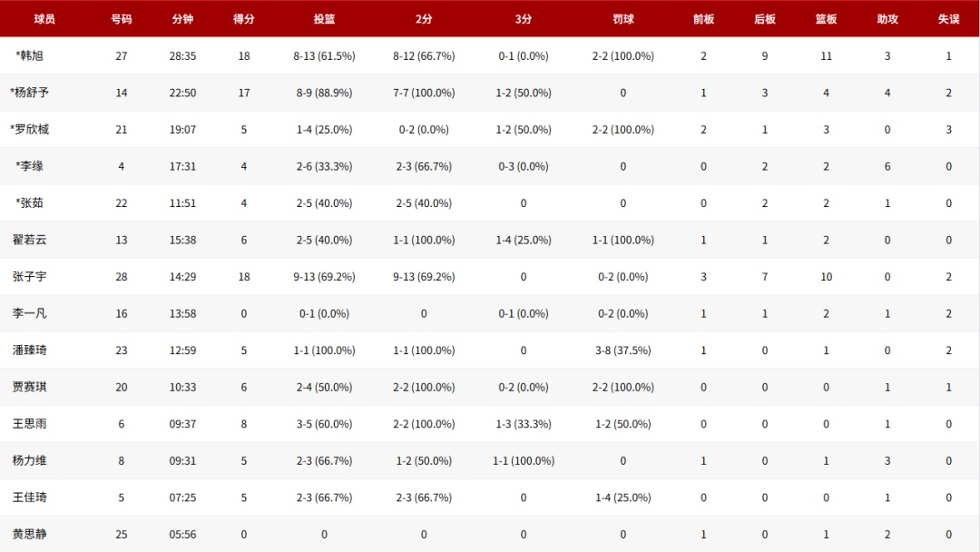The height and width of the screenshot is (552, 980).
Task: Click player name 潘臻琦
Action: tap(30, 350)
